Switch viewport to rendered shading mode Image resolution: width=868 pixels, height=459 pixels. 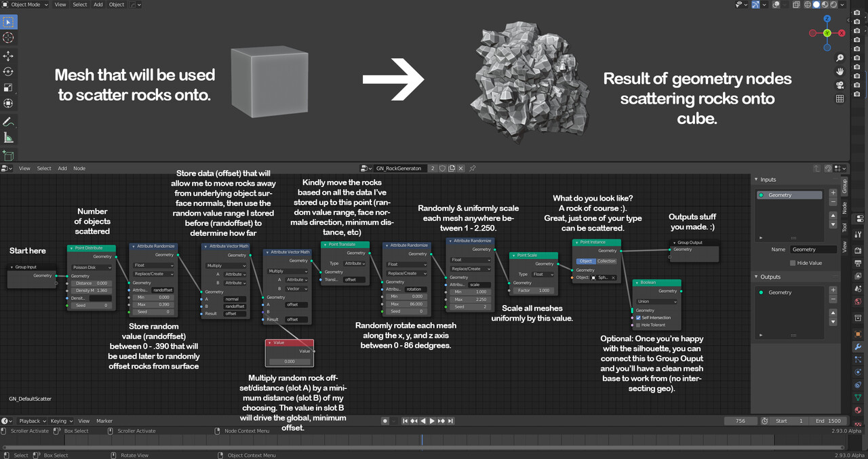[x=833, y=5]
